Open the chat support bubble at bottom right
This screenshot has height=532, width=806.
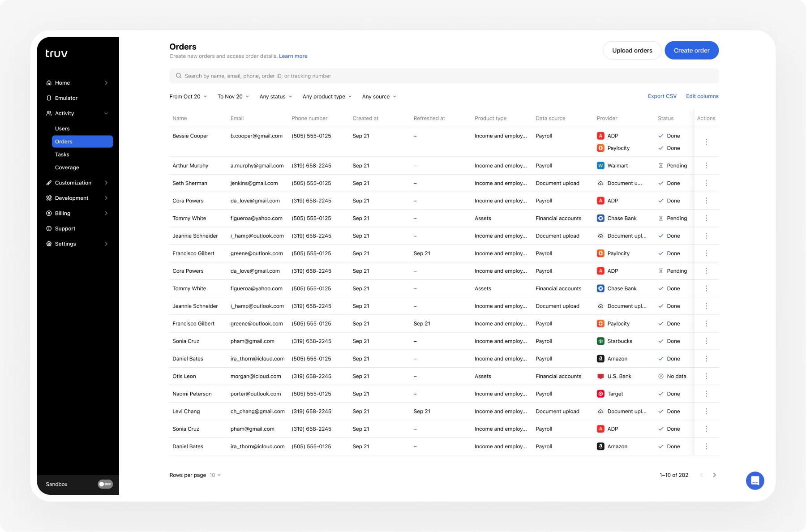[x=755, y=481]
